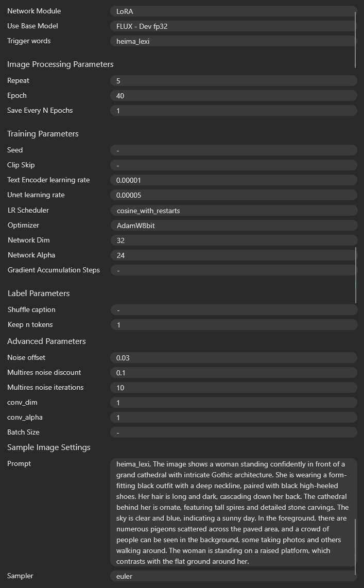This screenshot has width=364, height=588.
Task: Click the sample Prompt text box
Action: point(234,513)
